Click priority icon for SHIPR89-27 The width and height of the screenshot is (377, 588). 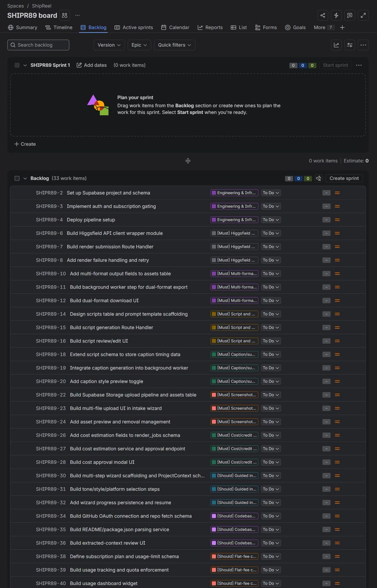(x=337, y=449)
